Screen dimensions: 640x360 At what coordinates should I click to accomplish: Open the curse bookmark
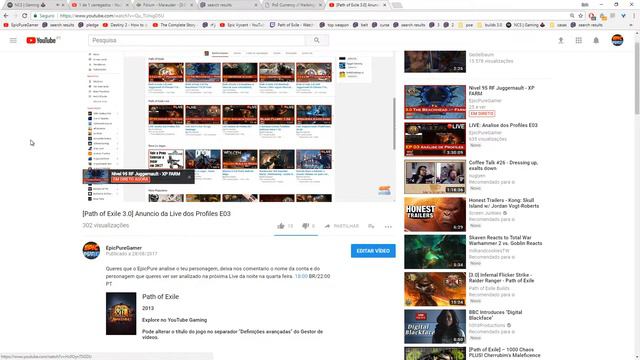381,25
